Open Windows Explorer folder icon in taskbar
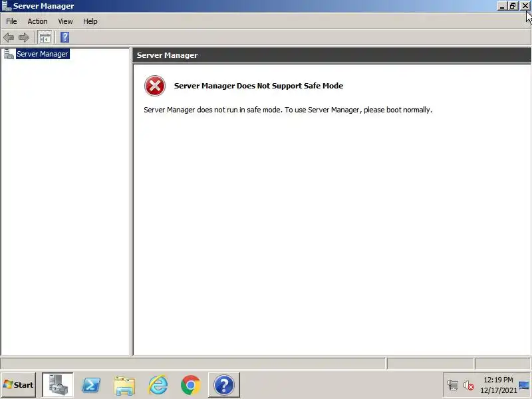 tap(124, 386)
